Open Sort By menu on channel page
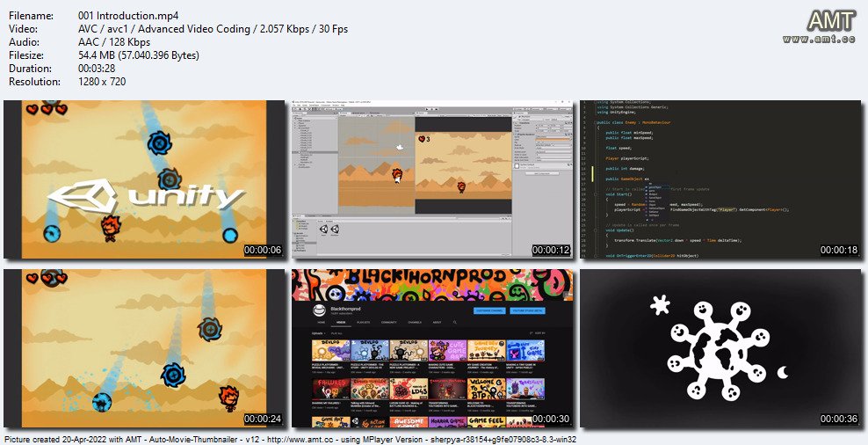This screenshot has height=445, width=868. (538, 333)
